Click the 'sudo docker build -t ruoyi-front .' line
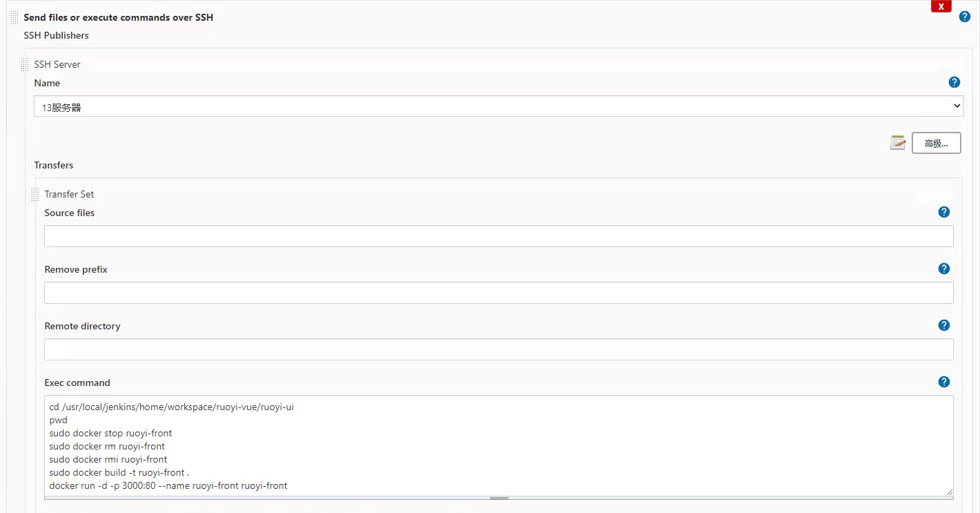The width and height of the screenshot is (980, 513). click(119, 472)
